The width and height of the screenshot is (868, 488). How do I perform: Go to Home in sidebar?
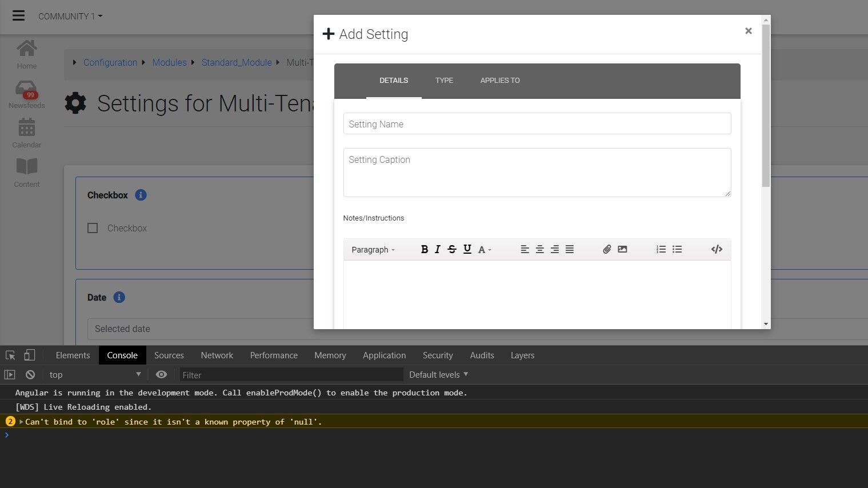point(26,55)
